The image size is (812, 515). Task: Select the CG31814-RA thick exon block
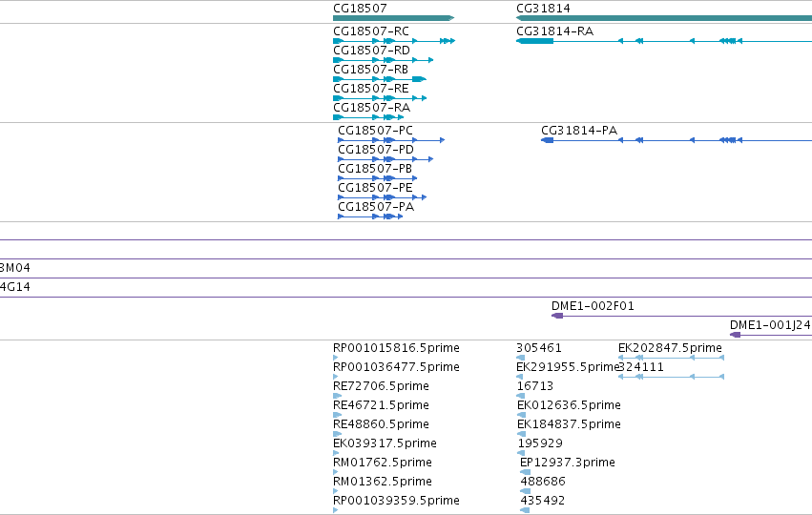tap(535, 41)
